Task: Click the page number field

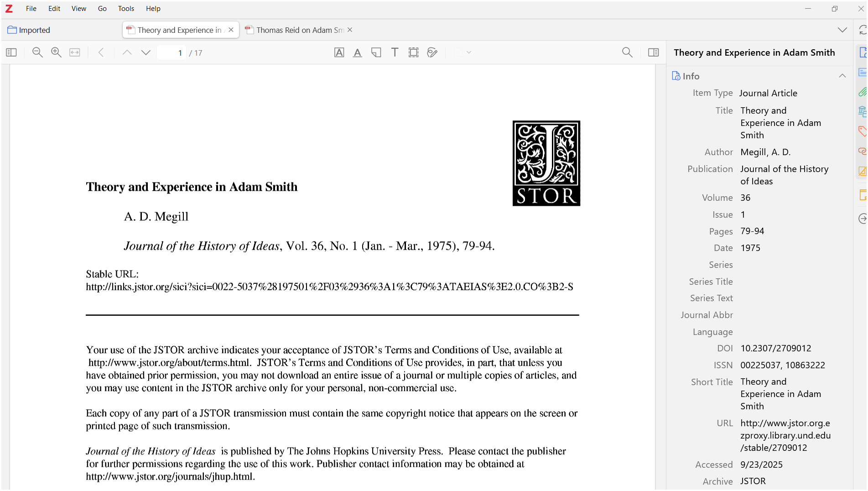Action: point(172,53)
